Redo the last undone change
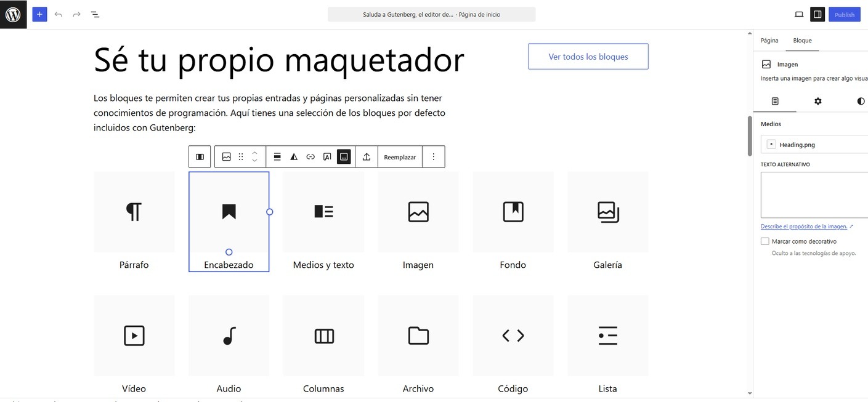Image resolution: width=868 pixels, height=402 pixels. 76,14
